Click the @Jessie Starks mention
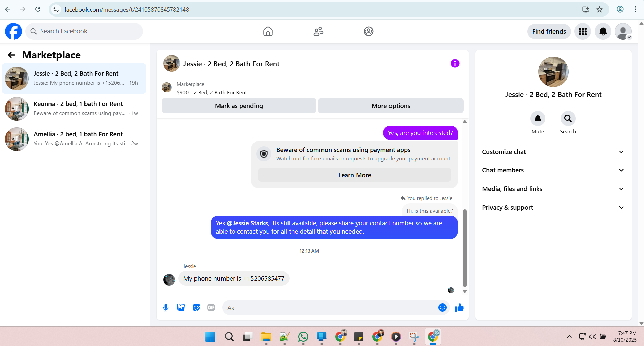 point(247,223)
